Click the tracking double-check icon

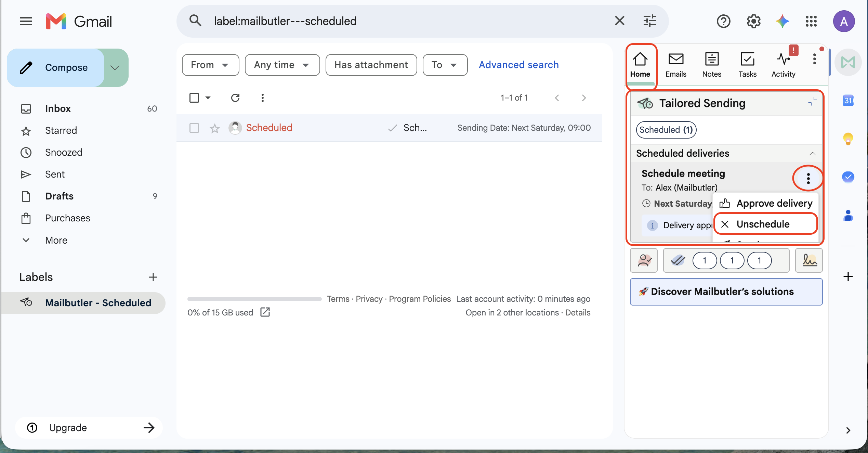pos(678,261)
